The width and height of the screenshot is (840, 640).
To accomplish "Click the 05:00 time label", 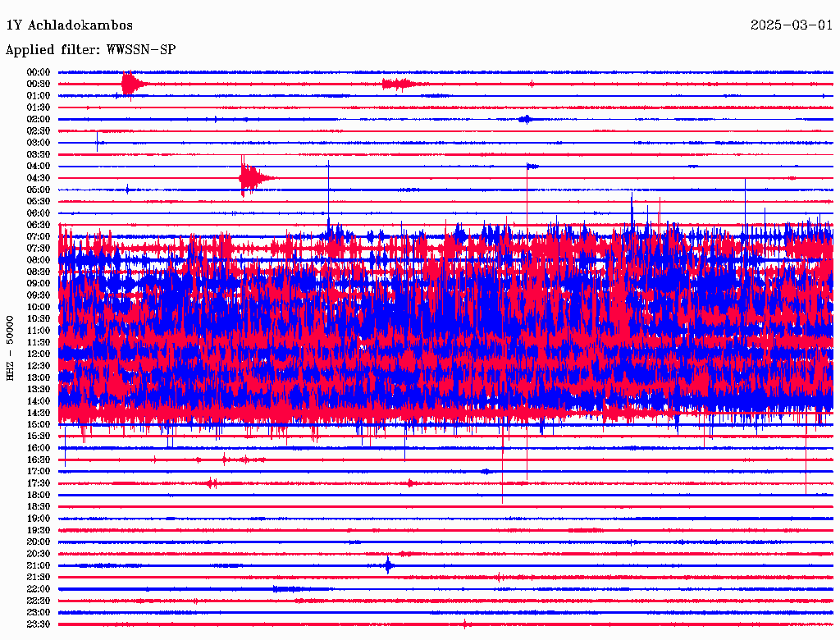I will tap(39, 190).
